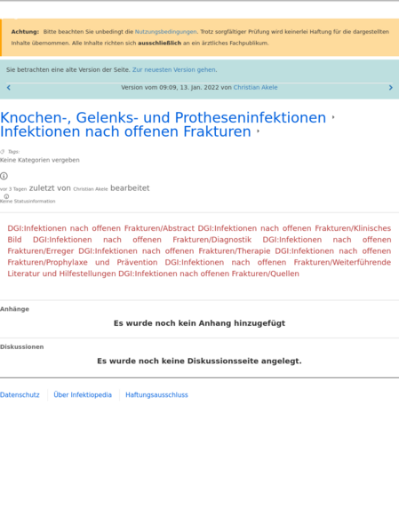Click Zur neuesten Version gehen link
Image resolution: width=399 pixels, height=532 pixels.
pyautogui.click(x=174, y=69)
